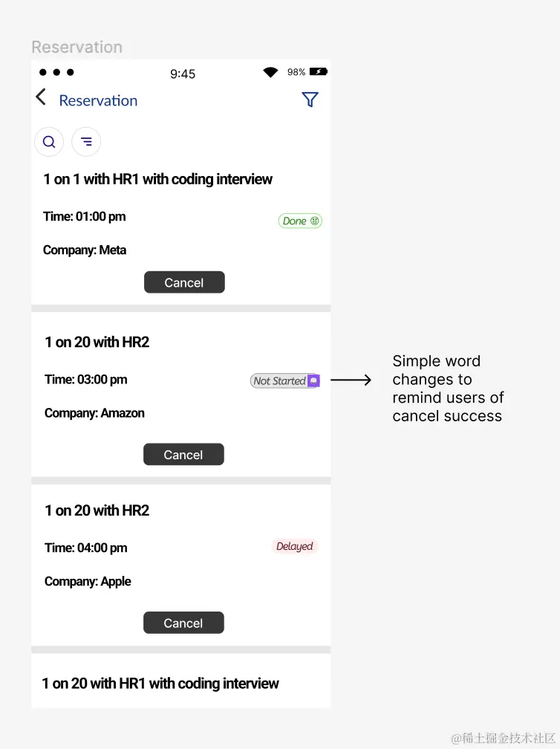Click the smiley face in Done badge
This screenshot has height=749, width=560.
click(315, 221)
